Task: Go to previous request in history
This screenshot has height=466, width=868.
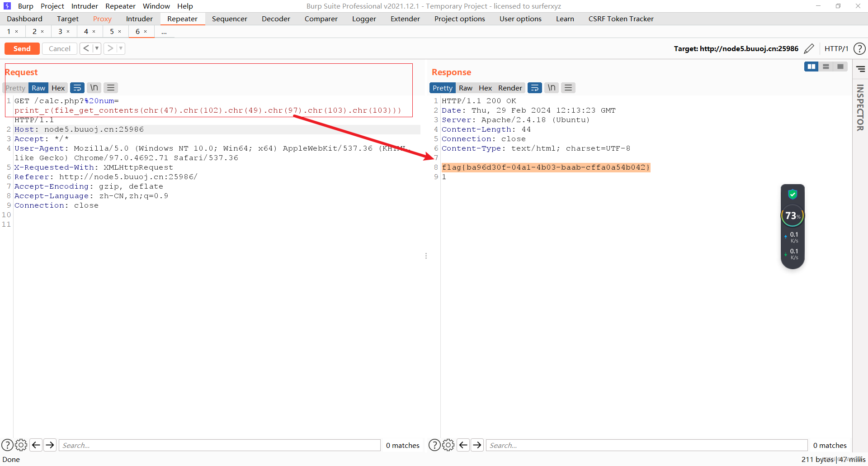Action: (x=86, y=48)
